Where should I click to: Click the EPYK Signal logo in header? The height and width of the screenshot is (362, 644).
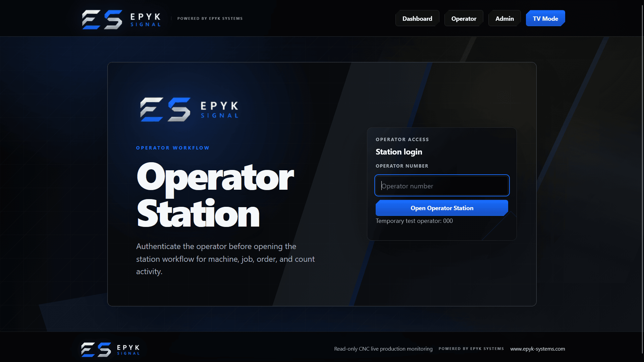point(121,19)
